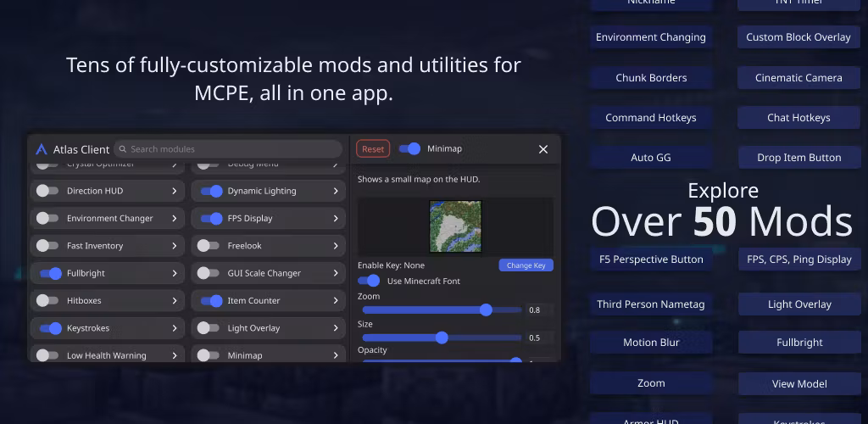Enable Low Health Warning toggle
Image resolution: width=868 pixels, height=424 pixels.
(47, 355)
